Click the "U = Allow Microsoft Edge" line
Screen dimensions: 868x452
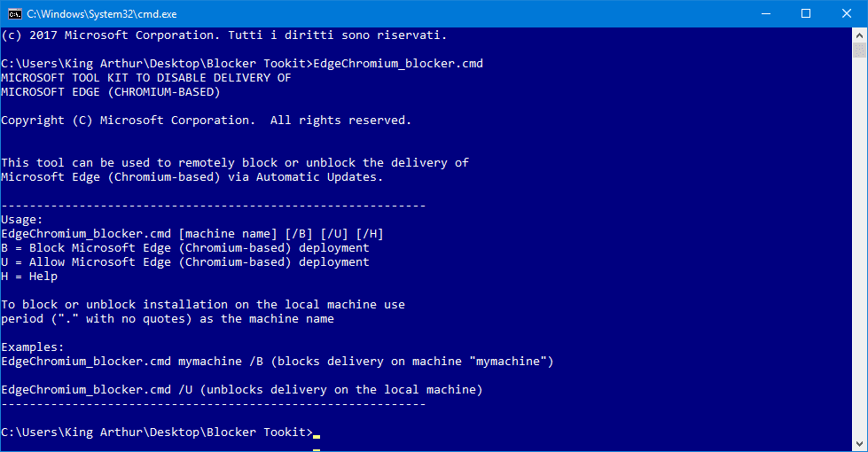(x=184, y=262)
